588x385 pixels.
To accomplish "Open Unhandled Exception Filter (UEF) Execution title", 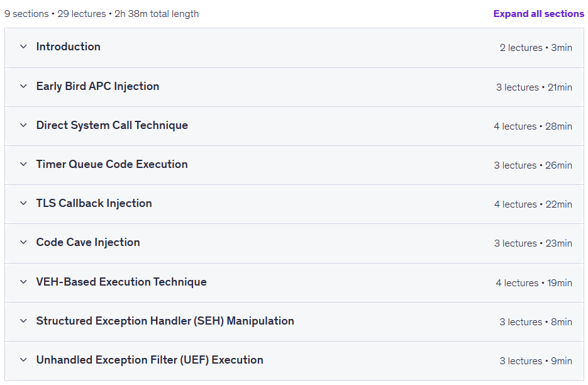I will 150,360.
